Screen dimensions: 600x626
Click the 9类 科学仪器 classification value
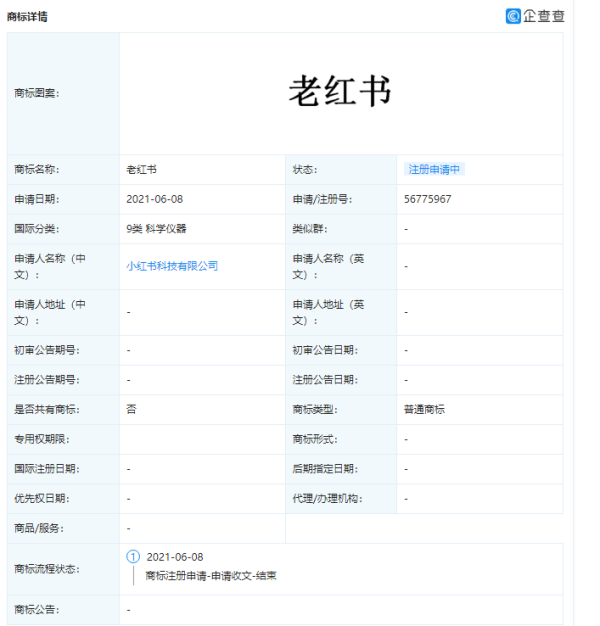156,229
